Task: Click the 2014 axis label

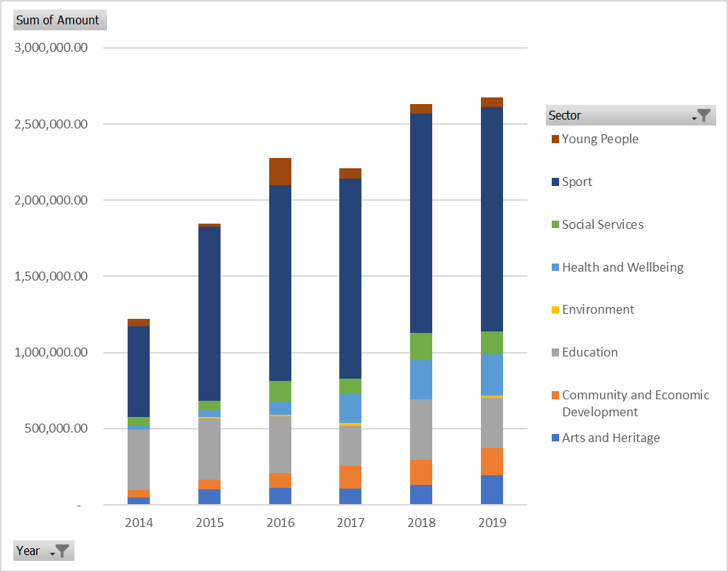Action: tap(139, 523)
